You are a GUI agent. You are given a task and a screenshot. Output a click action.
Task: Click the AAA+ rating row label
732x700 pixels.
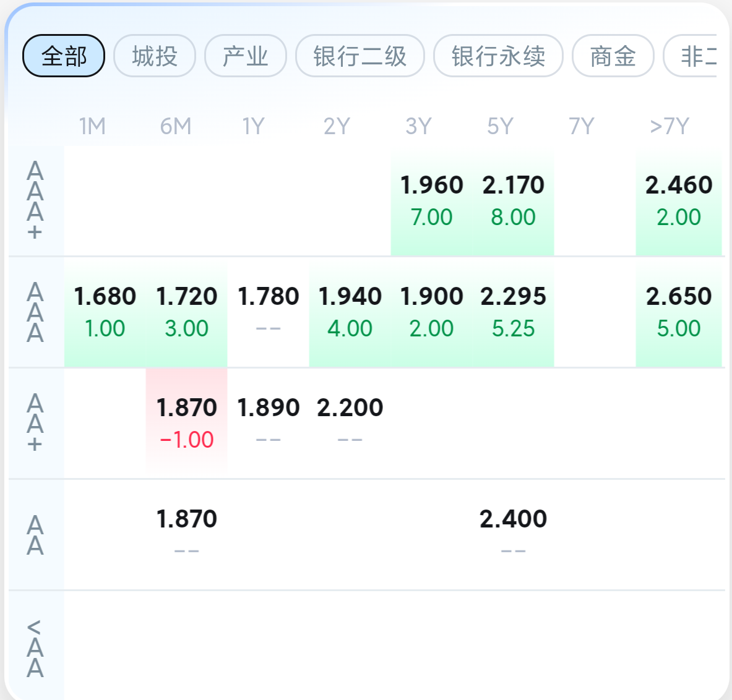(35, 200)
